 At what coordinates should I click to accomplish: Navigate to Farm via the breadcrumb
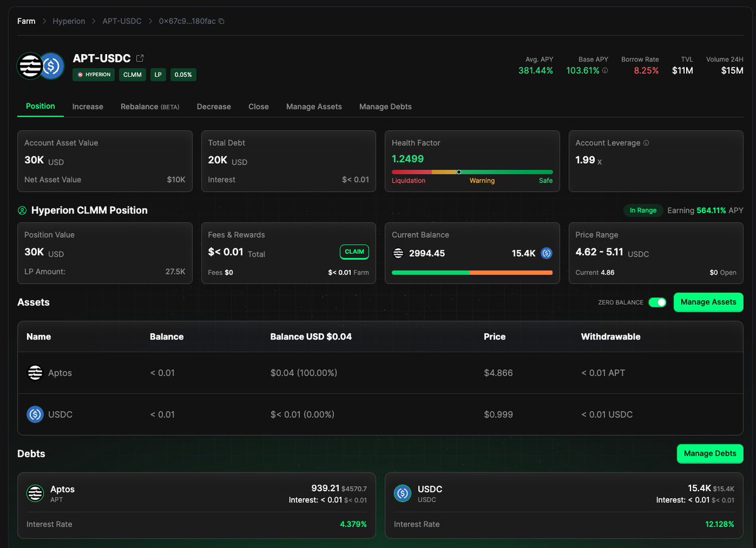coord(26,21)
